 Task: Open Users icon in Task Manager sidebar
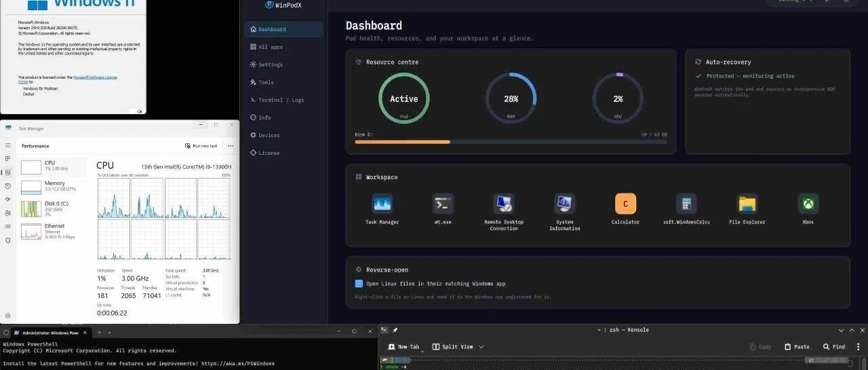click(x=7, y=212)
